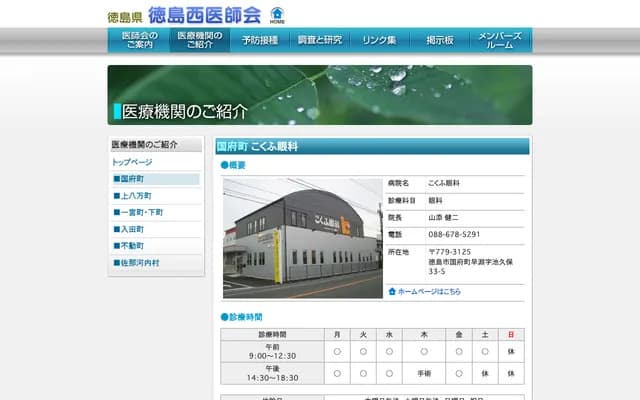This screenshot has width=640, height=400.
Task: Click the 医療機関のご紹介 banner image
Action: click(320, 95)
